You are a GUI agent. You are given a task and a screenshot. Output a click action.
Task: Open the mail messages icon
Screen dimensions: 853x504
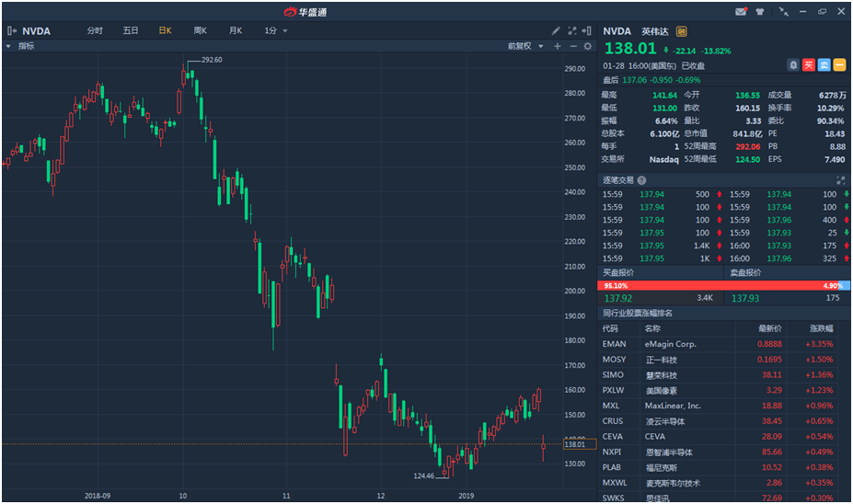tap(742, 11)
